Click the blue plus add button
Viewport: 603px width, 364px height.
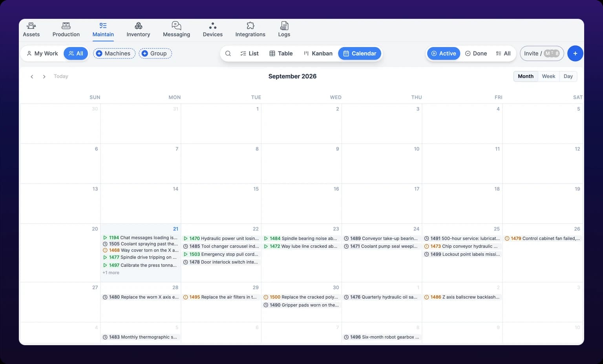pyautogui.click(x=575, y=53)
